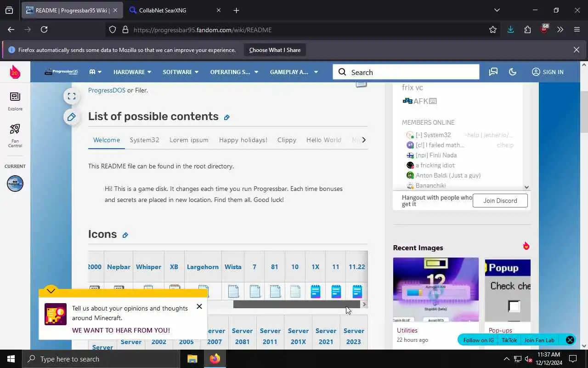
Task: Show more toolbar tools chevron
Action: point(560,29)
